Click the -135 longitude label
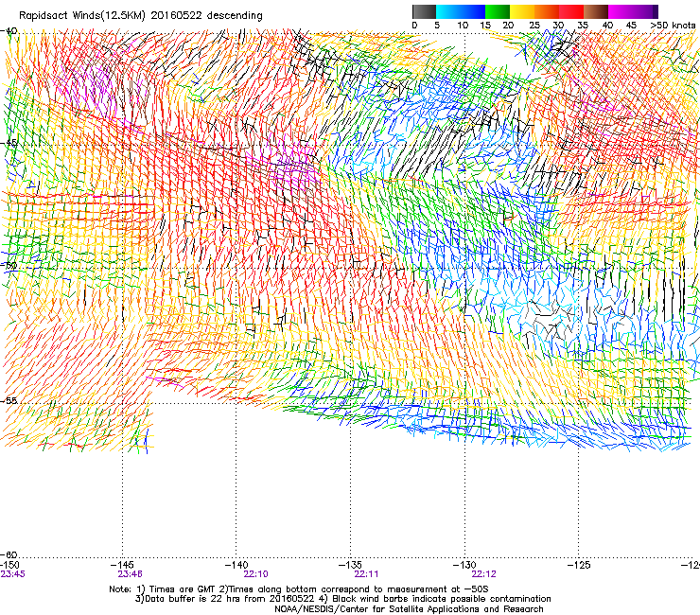Screen dimensions: 700x615 350,565
